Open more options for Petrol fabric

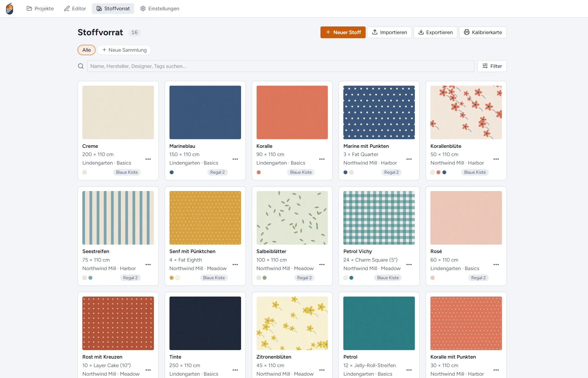click(409, 370)
